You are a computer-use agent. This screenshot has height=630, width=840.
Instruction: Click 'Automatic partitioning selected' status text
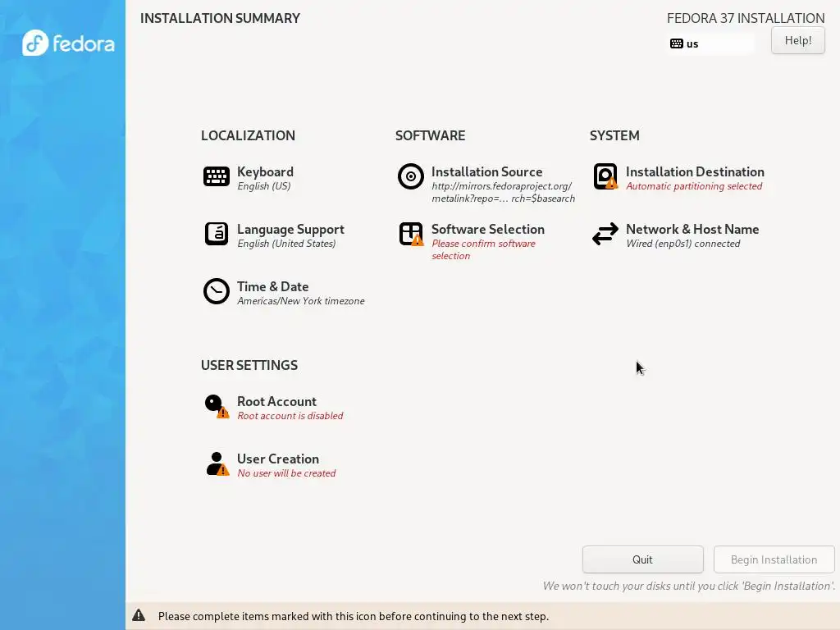(x=694, y=186)
